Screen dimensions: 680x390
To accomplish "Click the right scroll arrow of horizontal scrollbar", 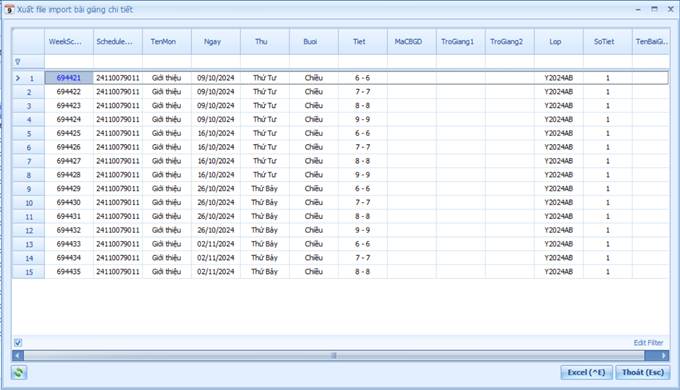I will tap(664, 356).
